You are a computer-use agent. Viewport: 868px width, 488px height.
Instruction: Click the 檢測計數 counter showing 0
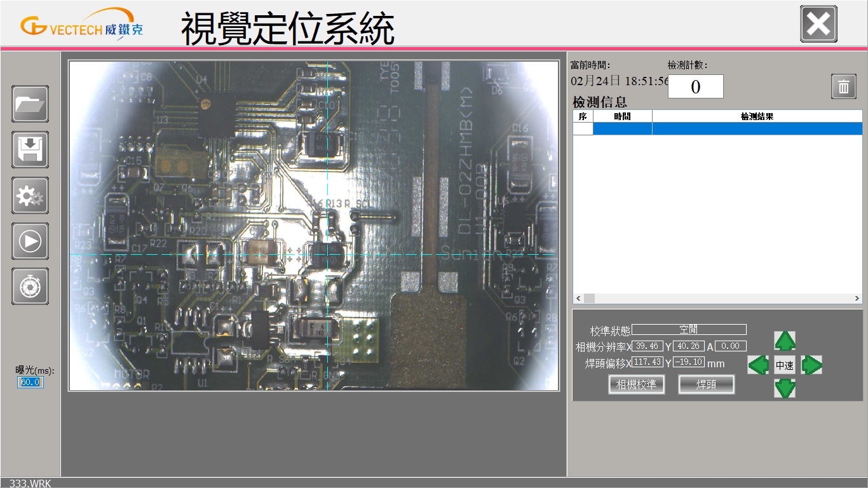(695, 86)
